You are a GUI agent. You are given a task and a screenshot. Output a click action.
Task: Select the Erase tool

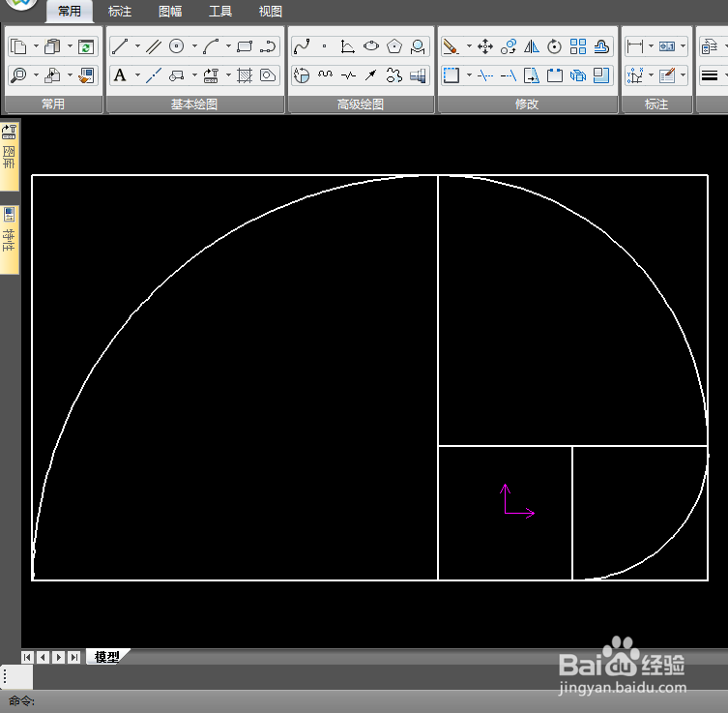tap(451, 46)
